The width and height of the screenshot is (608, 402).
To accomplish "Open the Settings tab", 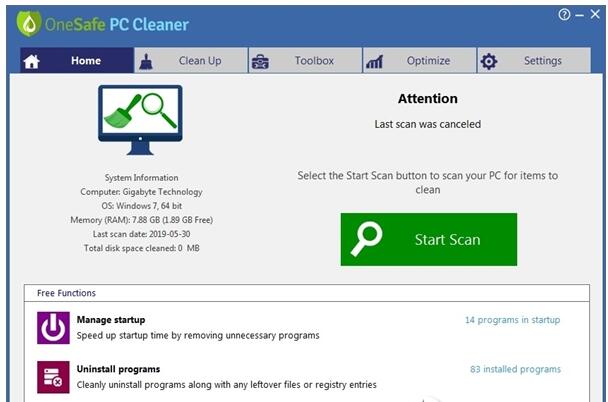I will click(x=534, y=60).
